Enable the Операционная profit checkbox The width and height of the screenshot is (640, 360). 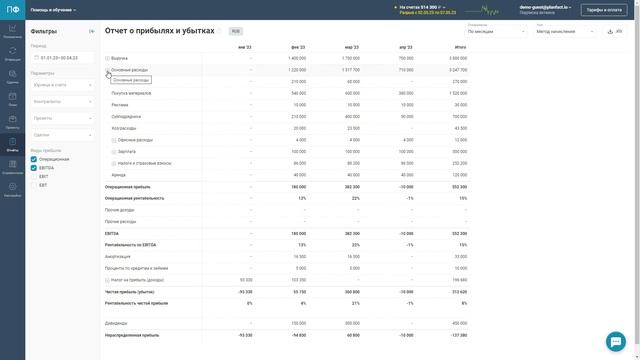(34, 159)
